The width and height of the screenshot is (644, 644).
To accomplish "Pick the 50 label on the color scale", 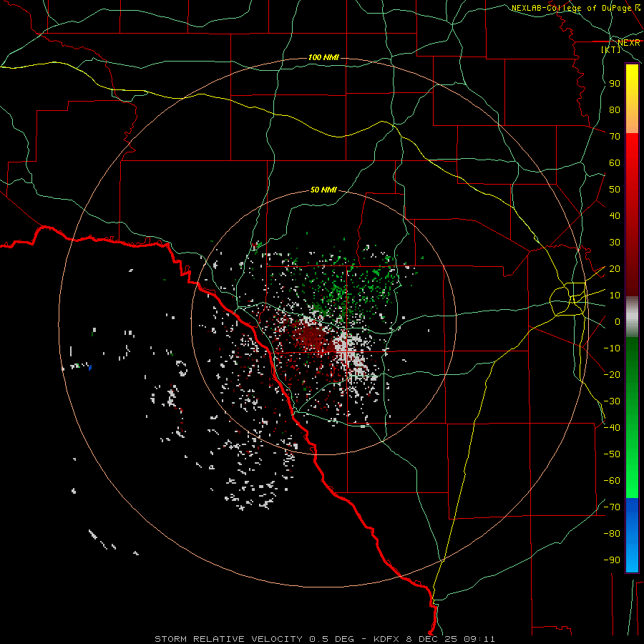I will tap(615, 190).
